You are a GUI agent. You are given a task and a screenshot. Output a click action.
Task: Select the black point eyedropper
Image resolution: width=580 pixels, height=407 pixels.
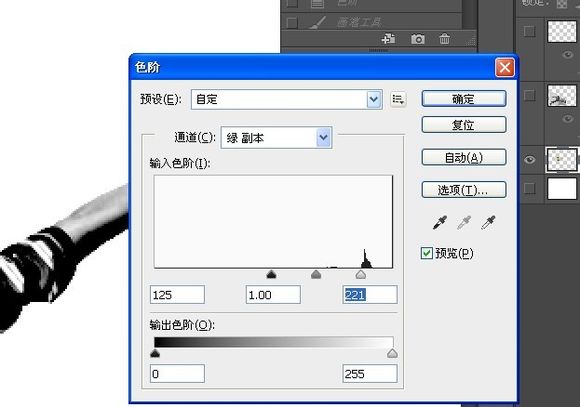point(440,222)
